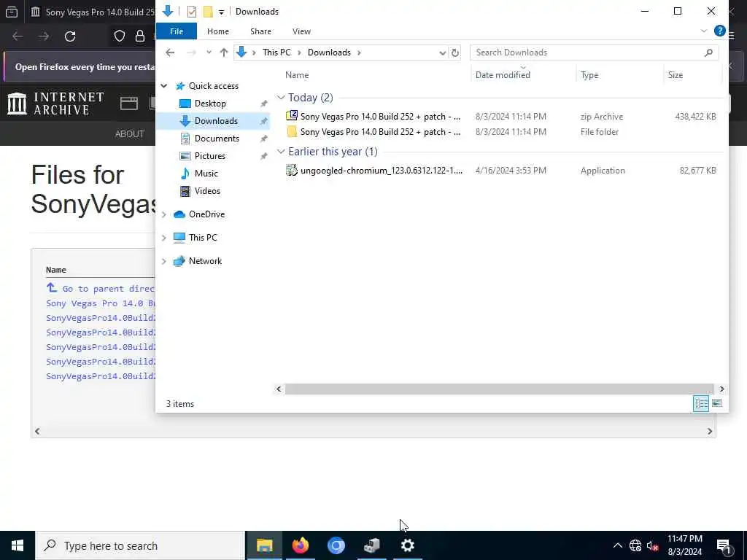The height and width of the screenshot is (560, 747).
Task: Open the Share ribbon tab
Action: tap(260, 31)
